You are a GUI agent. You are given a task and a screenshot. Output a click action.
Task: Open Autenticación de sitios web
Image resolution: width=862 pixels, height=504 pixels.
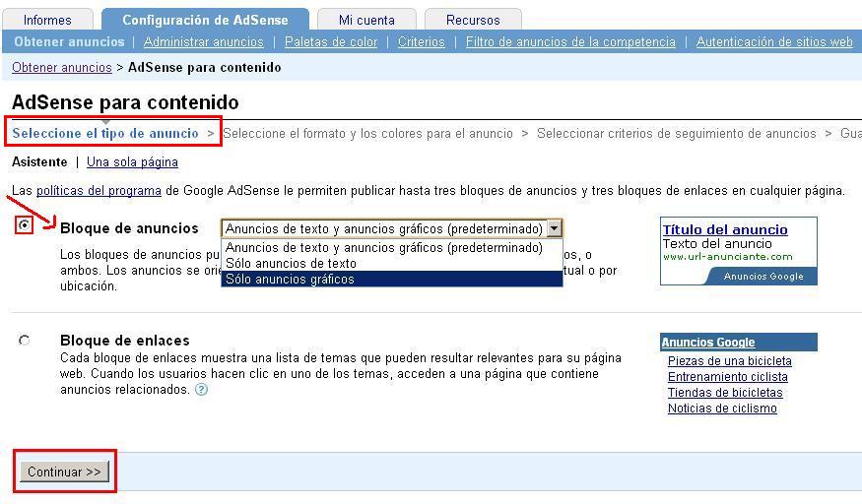tap(774, 41)
